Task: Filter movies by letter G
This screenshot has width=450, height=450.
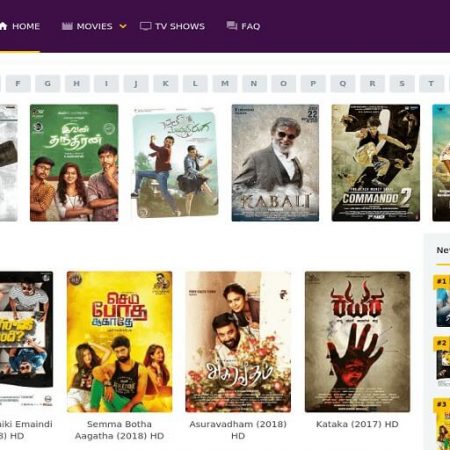Action: tap(48, 83)
